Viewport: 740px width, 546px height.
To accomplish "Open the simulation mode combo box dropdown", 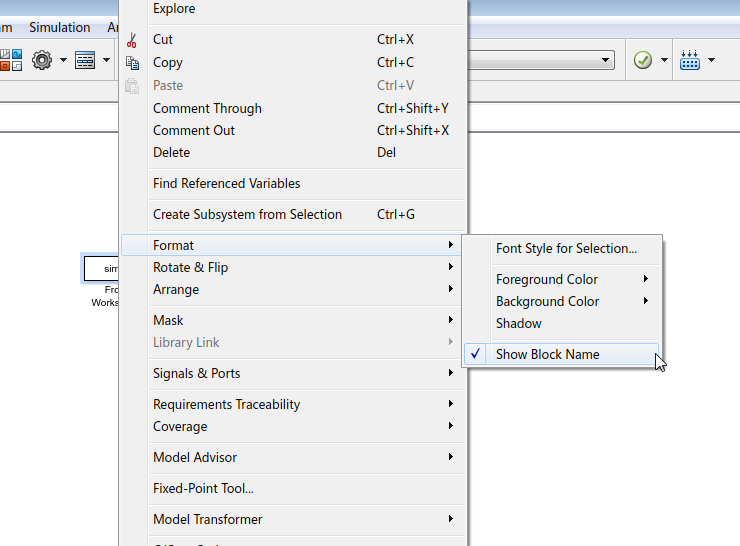I will (606, 61).
